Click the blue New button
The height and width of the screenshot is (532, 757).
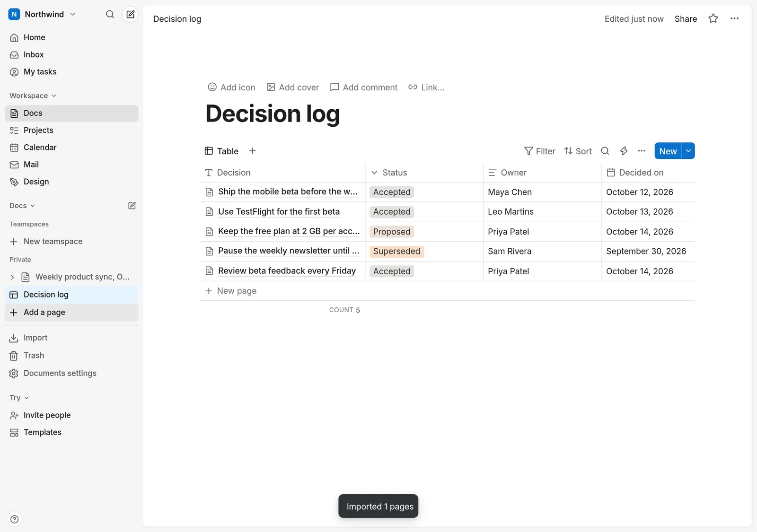[668, 151]
